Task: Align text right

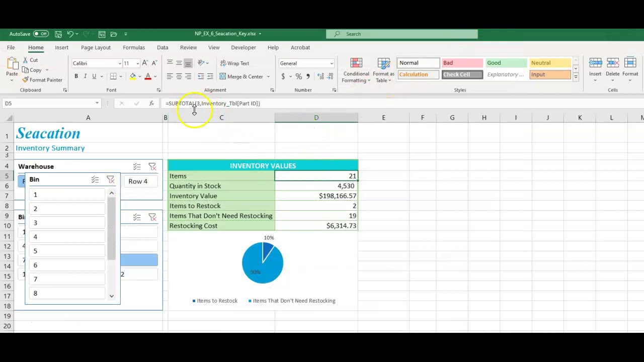Action: pyautogui.click(x=188, y=76)
